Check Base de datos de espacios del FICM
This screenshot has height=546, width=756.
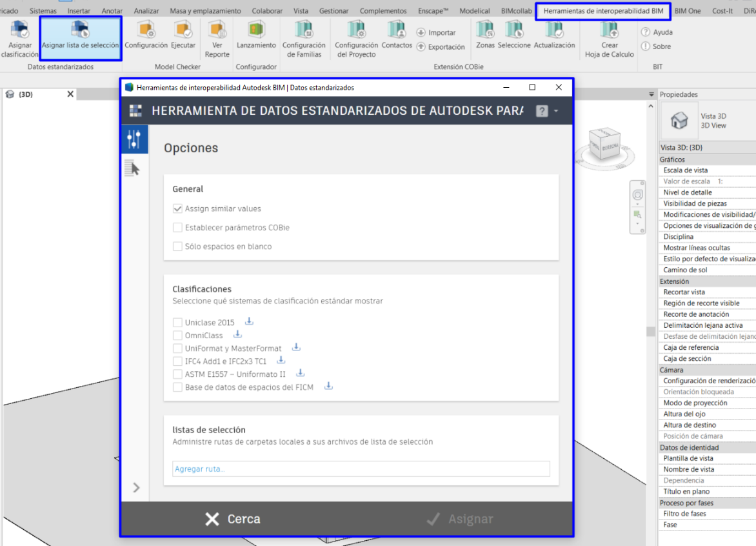click(x=177, y=387)
